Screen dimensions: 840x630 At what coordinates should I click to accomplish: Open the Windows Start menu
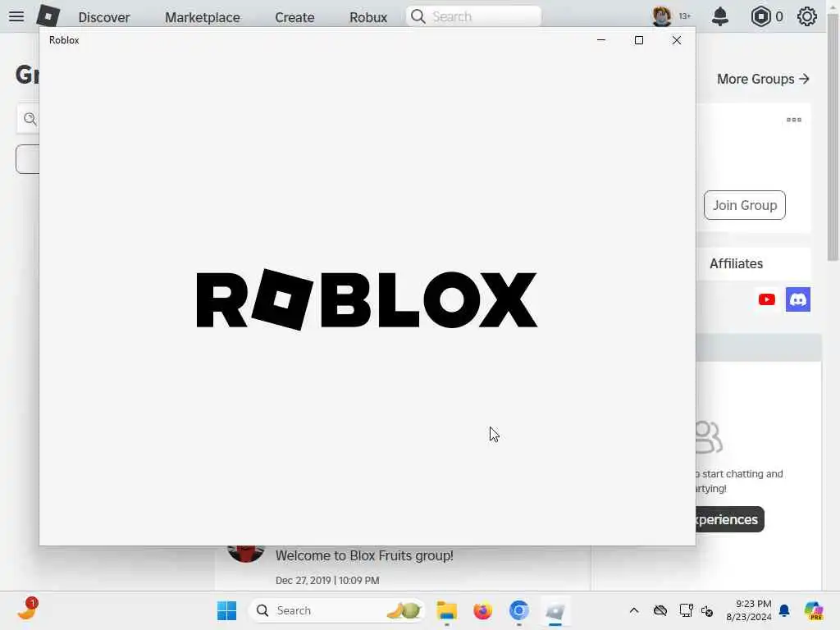(x=226, y=610)
